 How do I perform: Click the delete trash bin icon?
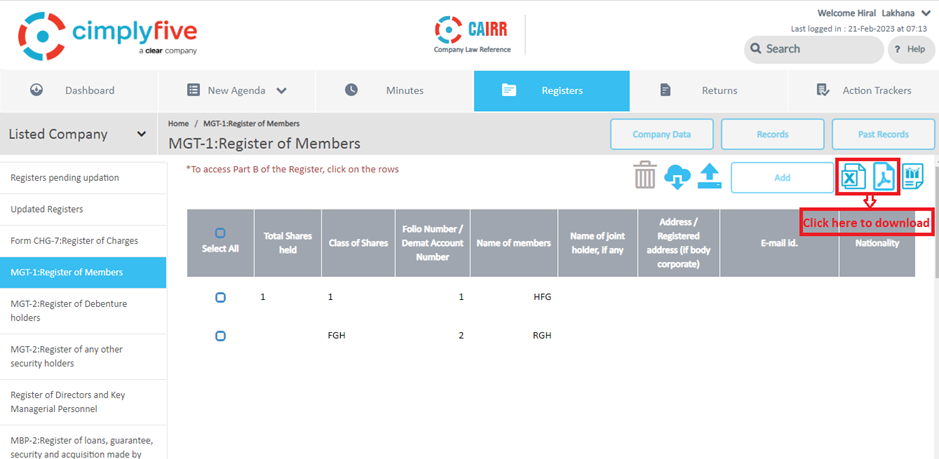(645, 176)
